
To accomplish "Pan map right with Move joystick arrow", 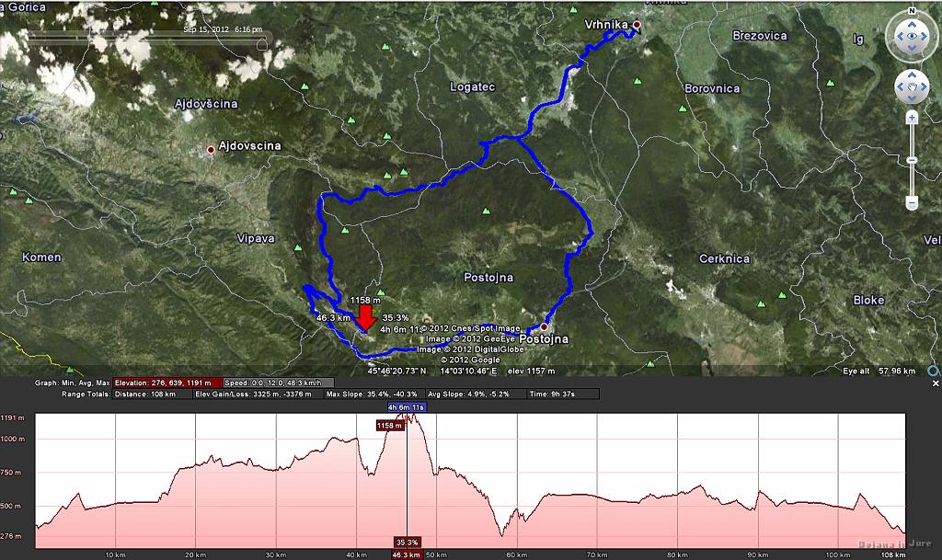I will (925, 87).
